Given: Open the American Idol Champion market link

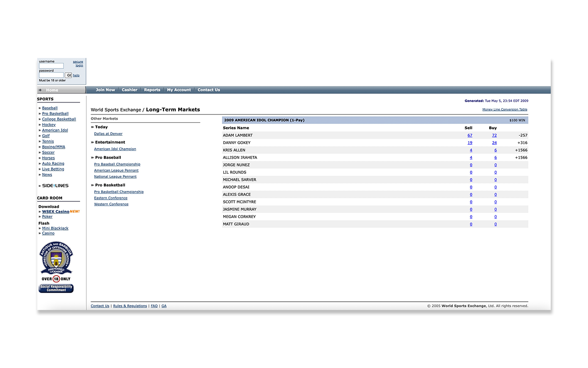Looking at the screenshot, I should coord(115,149).
